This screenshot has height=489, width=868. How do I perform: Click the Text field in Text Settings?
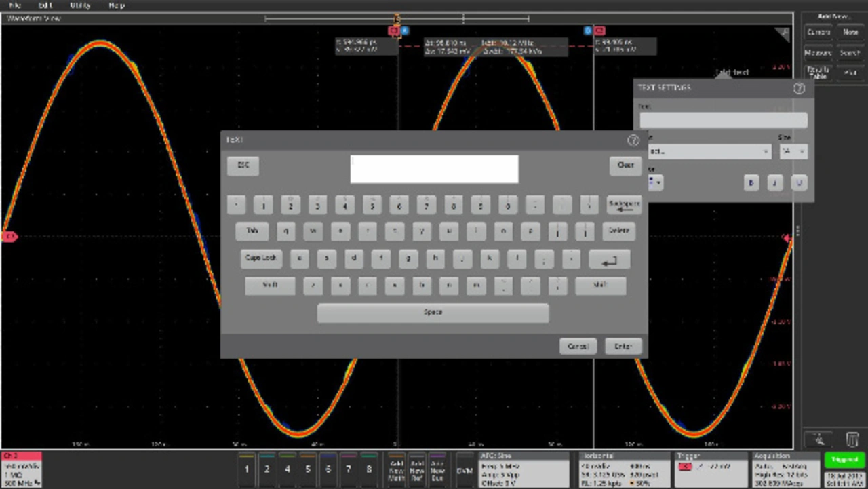[724, 120]
